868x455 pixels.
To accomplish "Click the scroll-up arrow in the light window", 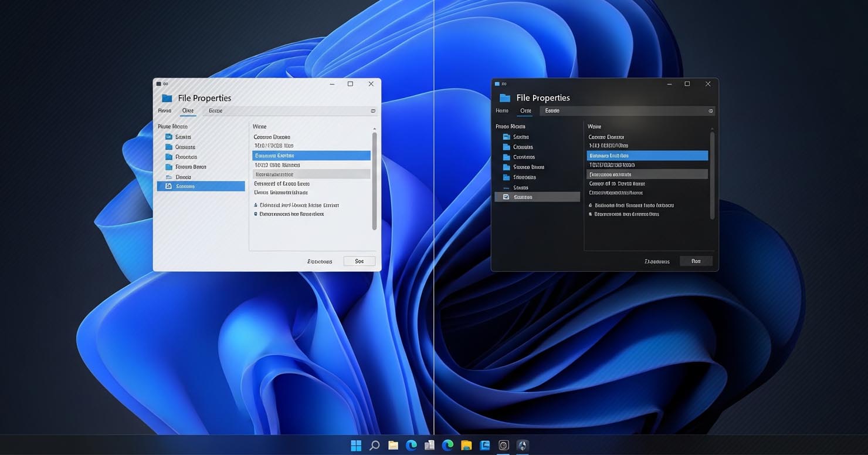I will (374, 128).
